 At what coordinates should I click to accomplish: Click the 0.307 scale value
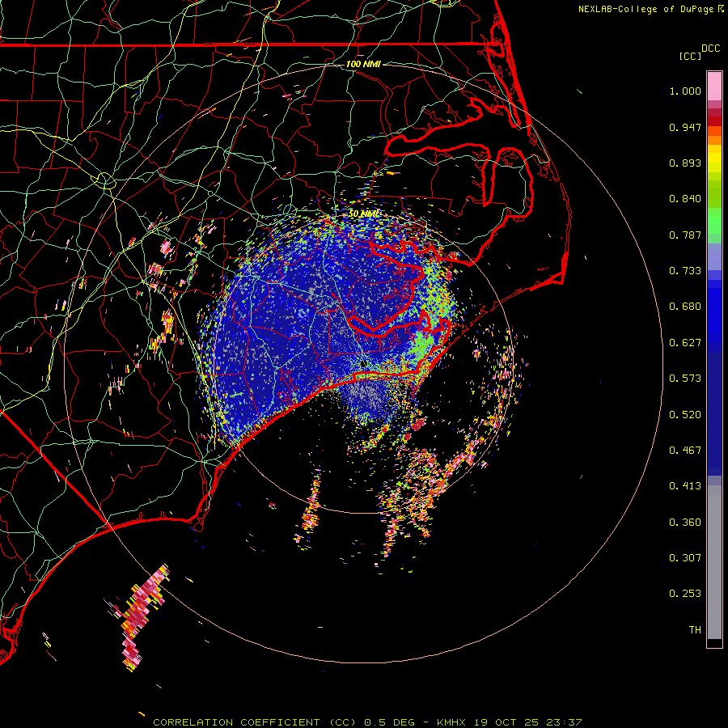click(685, 558)
